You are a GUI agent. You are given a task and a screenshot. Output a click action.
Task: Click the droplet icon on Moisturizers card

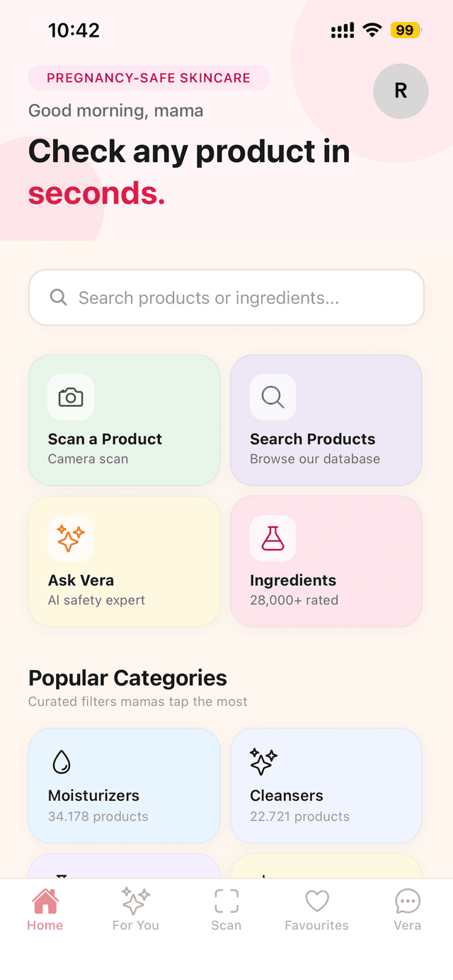tap(61, 762)
